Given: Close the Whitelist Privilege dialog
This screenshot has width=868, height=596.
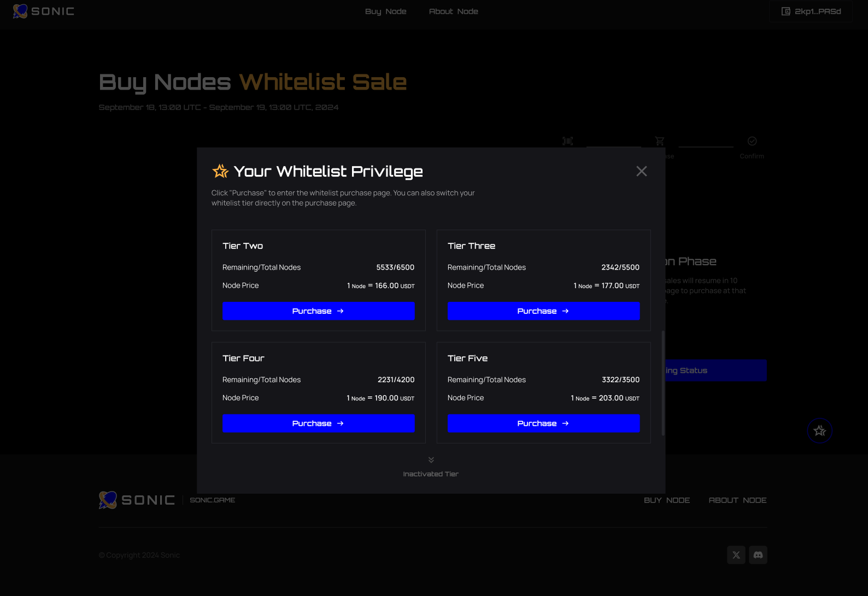Looking at the screenshot, I should (641, 171).
